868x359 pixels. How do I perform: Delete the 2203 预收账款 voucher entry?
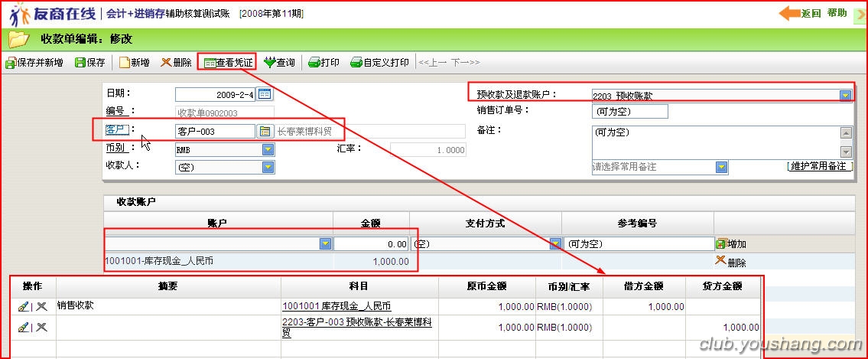point(41,328)
